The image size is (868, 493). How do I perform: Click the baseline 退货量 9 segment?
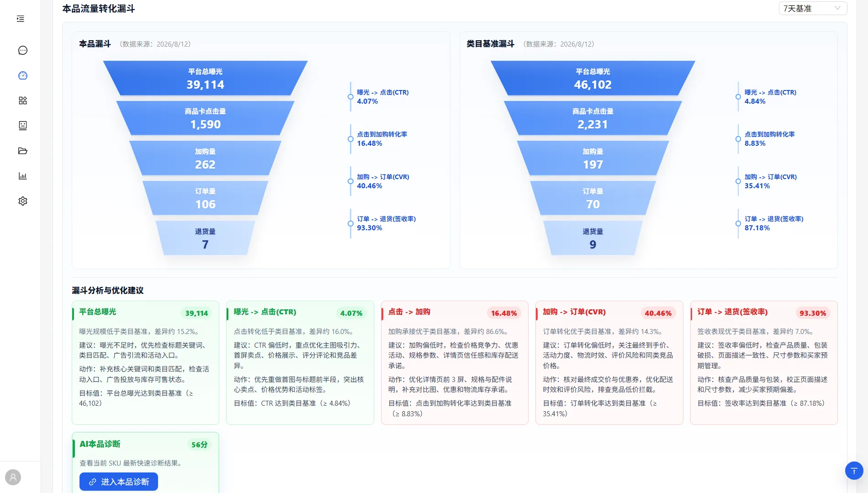coord(593,238)
